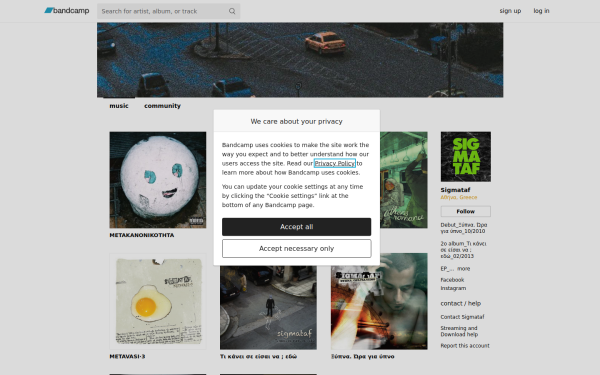
Task: Click Contact Sigmataf link
Action: 462,317
